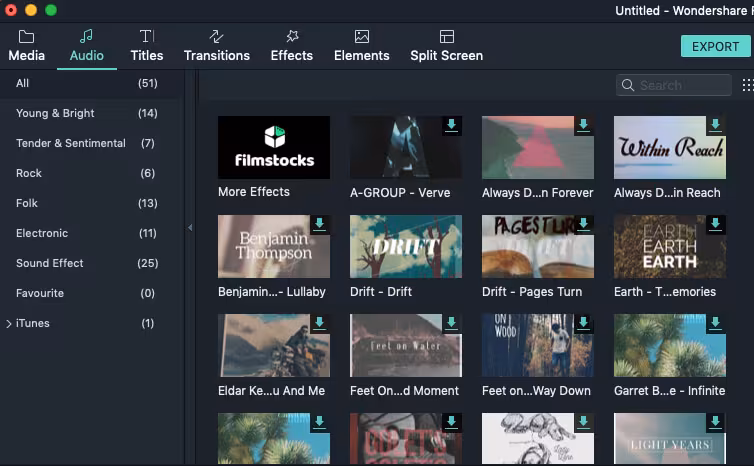Switch to the Audio tab
The width and height of the screenshot is (754, 466).
click(87, 46)
